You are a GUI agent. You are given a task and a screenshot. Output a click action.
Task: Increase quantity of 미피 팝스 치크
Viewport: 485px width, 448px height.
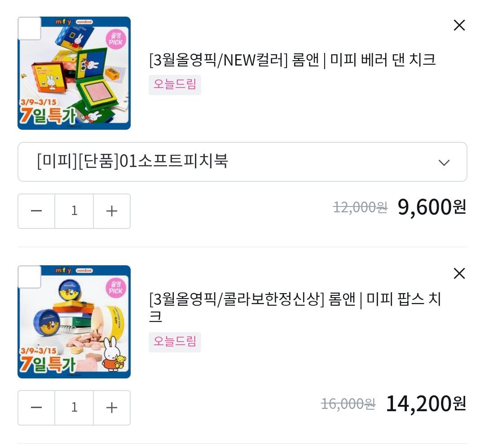[x=111, y=408]
